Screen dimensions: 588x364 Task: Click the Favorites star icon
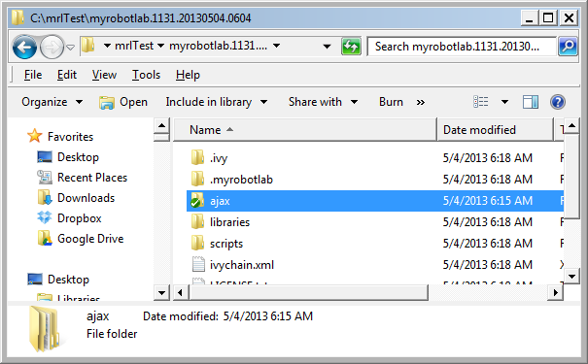pos(34,136)
